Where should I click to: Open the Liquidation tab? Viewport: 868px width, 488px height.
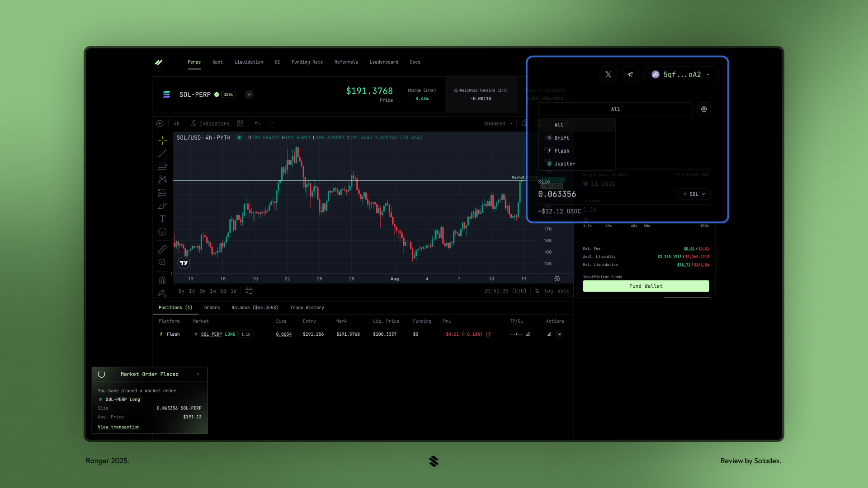pos(249,62)
